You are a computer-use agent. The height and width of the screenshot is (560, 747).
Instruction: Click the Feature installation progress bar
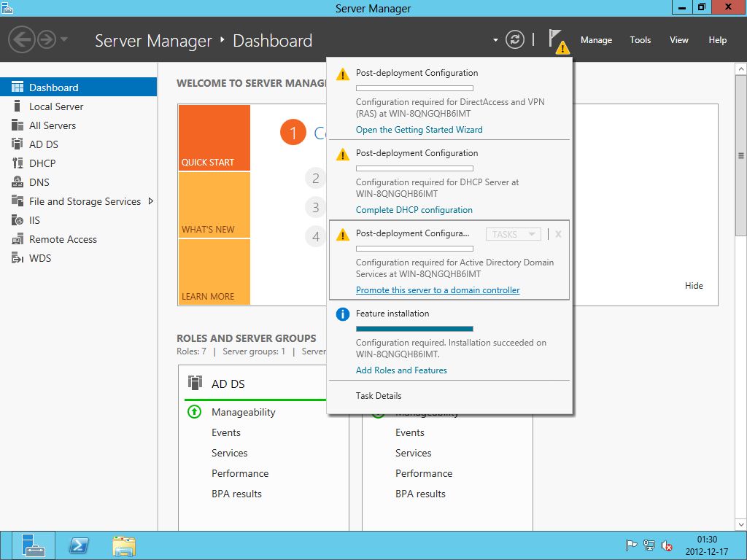(x=414, y=329)
